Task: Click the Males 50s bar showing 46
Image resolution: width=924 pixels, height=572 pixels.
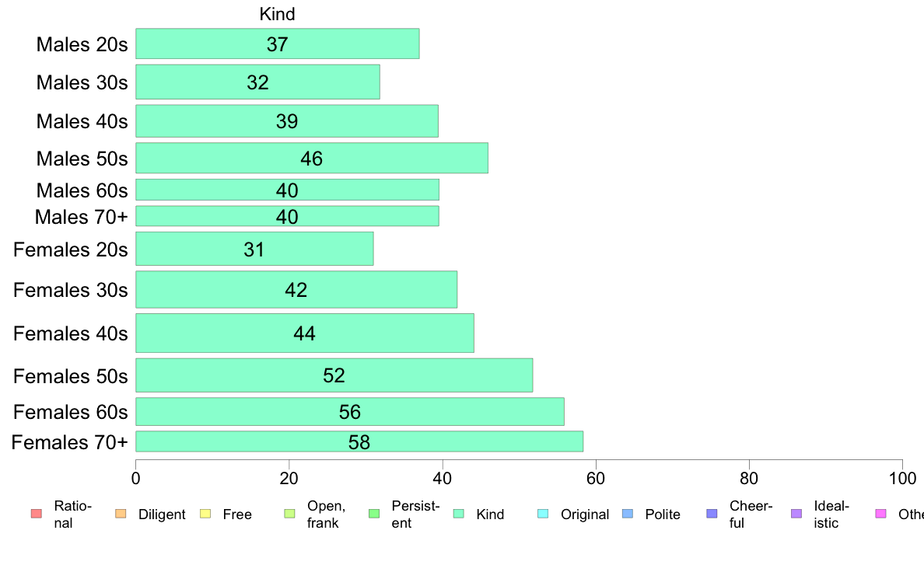Action: click(312, 158)
